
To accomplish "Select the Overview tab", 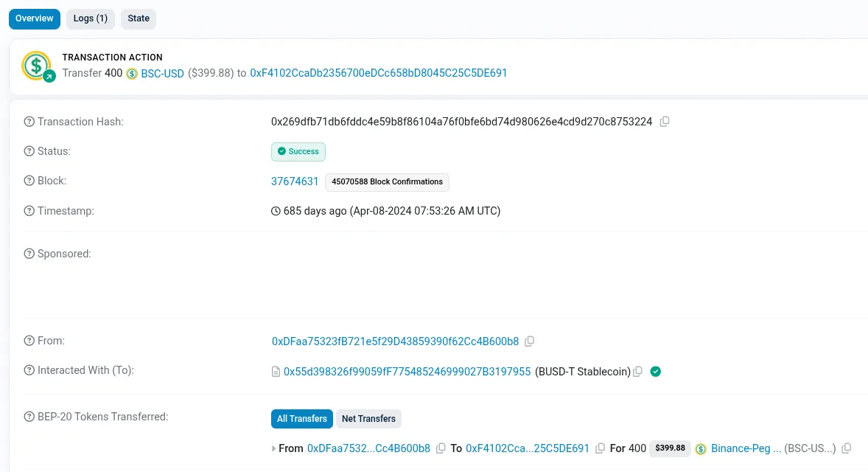I will point(34,18).
